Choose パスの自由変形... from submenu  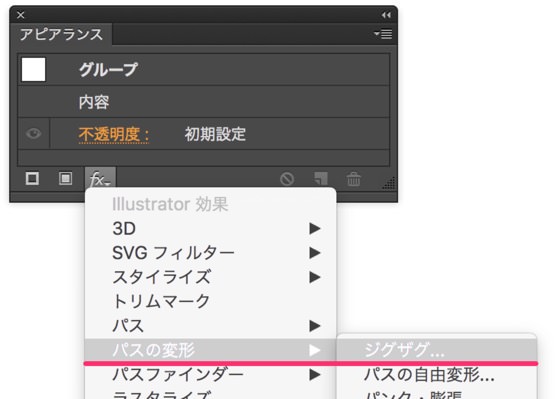437,375
